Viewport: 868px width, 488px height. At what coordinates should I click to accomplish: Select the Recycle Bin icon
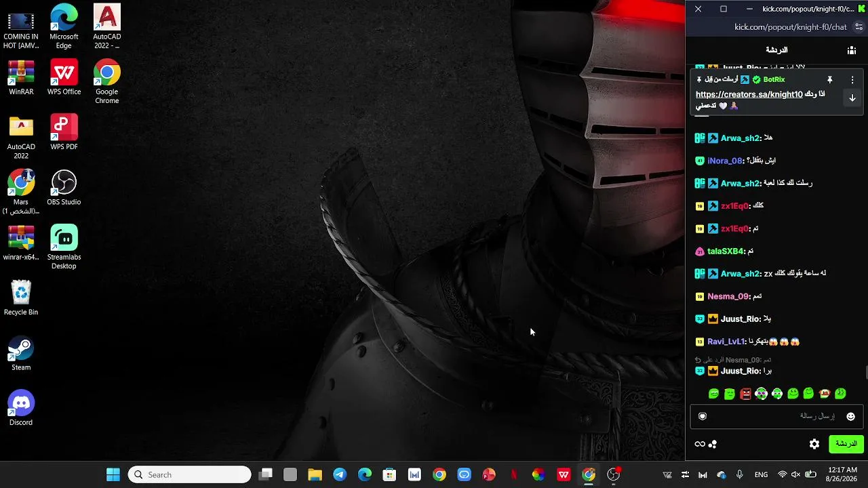pyautogui.click(x=21, y=298)
